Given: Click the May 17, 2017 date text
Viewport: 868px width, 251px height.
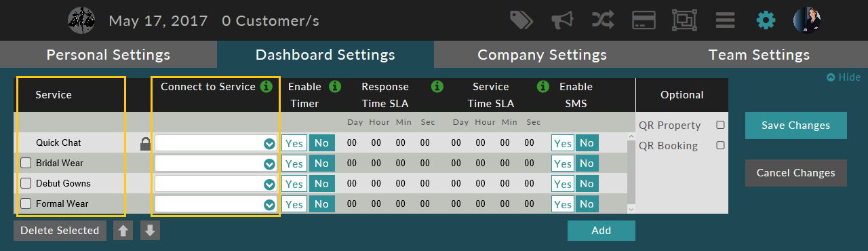Looking at the screenshot, I should pos(158,21).
